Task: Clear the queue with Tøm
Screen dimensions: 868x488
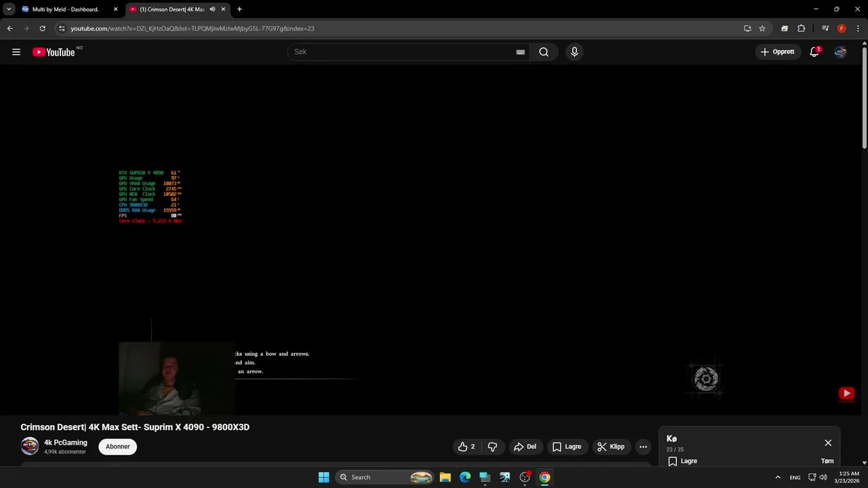Action: [827, 461]
